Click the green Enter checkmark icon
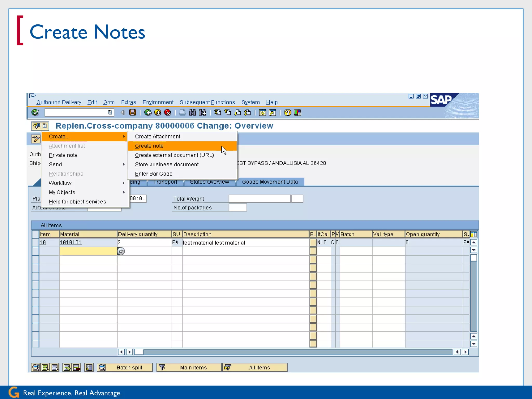The height and width of the screenshot is (399, 532). coord(35,112)
